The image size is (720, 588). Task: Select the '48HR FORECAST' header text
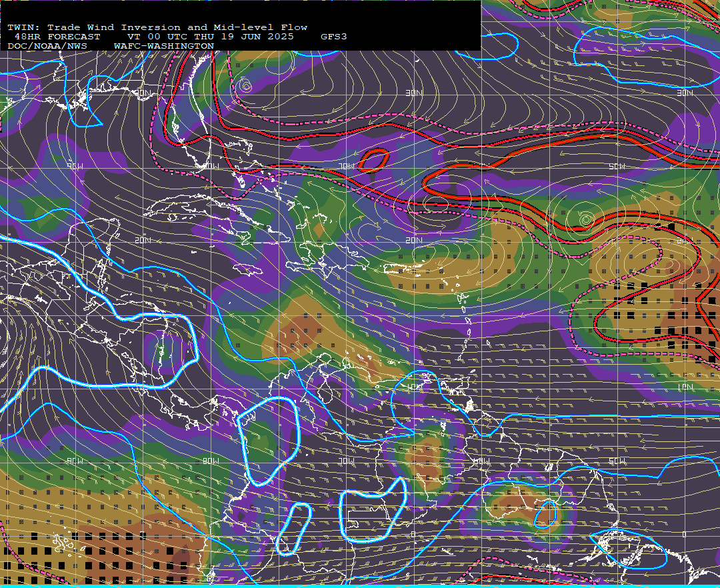(57, 37)
